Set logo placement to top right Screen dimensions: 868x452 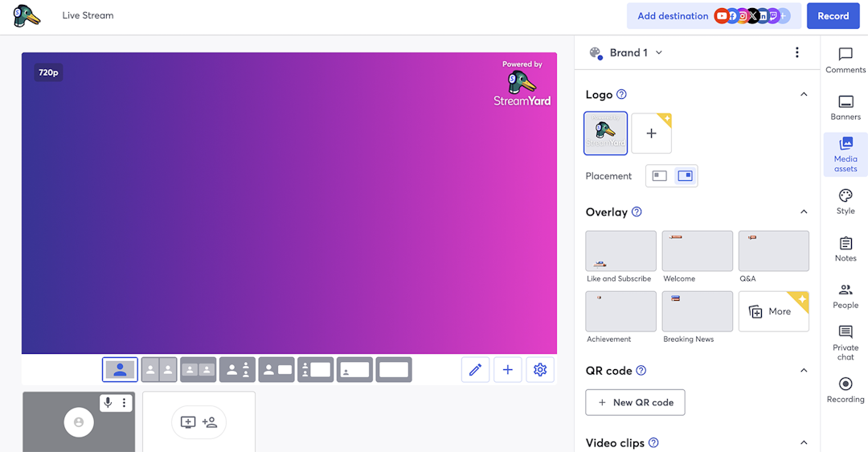point(685,175)
